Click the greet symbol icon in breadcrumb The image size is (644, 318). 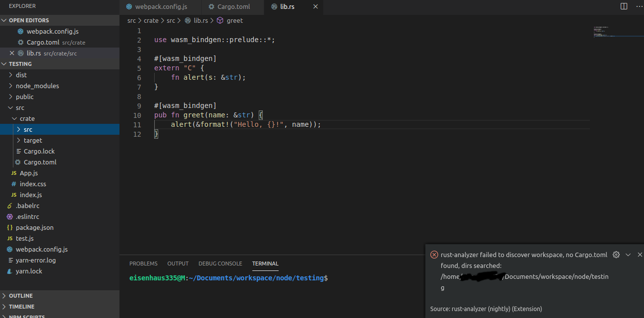click(x=220, y=20)
